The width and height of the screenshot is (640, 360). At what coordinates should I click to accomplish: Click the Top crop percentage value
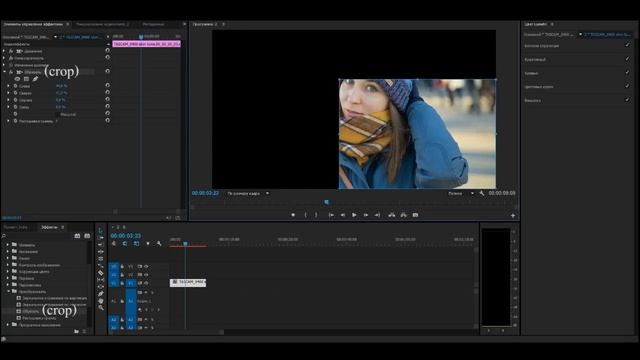tap(61, 93)
